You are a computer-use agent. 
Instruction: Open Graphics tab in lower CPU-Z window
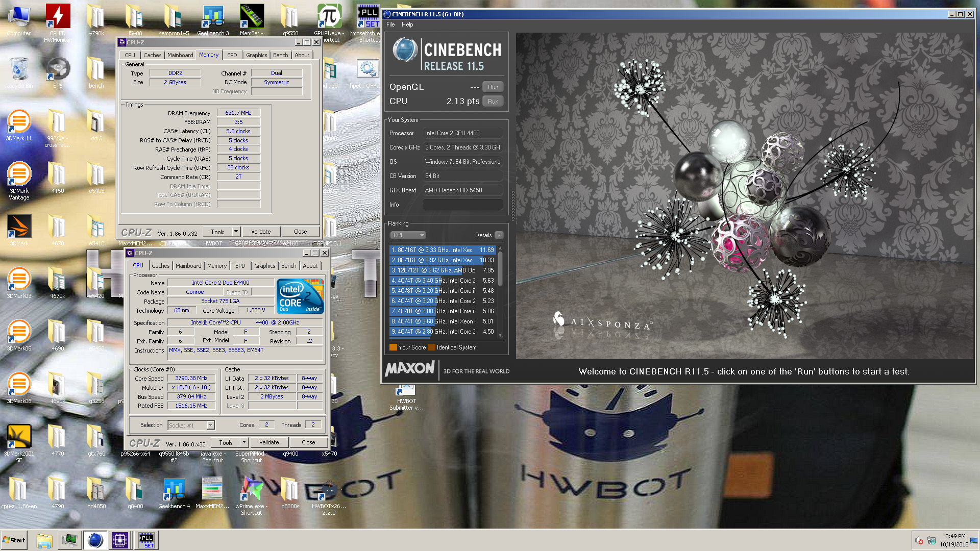click(265, 266)
